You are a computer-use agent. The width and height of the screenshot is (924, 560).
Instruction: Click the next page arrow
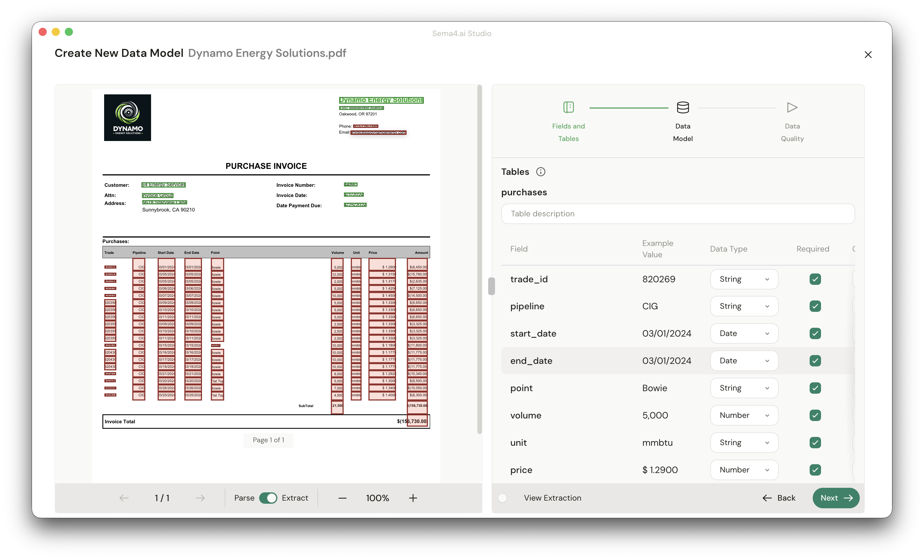[x=200, y=498]
